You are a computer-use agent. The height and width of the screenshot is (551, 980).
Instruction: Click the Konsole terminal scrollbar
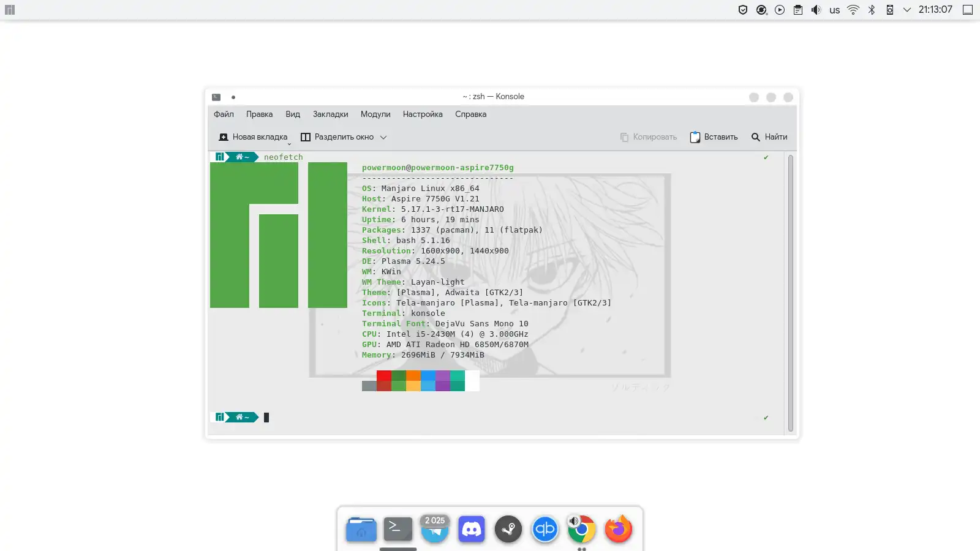tap(791, 293)
